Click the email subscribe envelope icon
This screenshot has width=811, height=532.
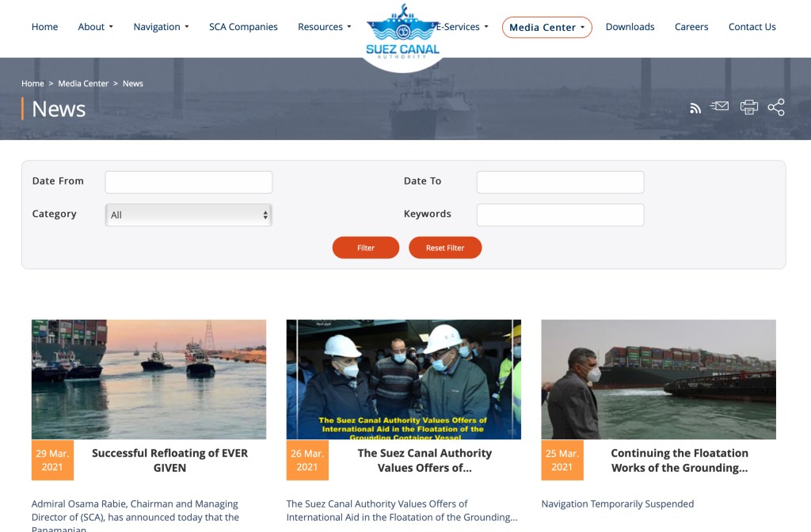(x=719, y=106)
